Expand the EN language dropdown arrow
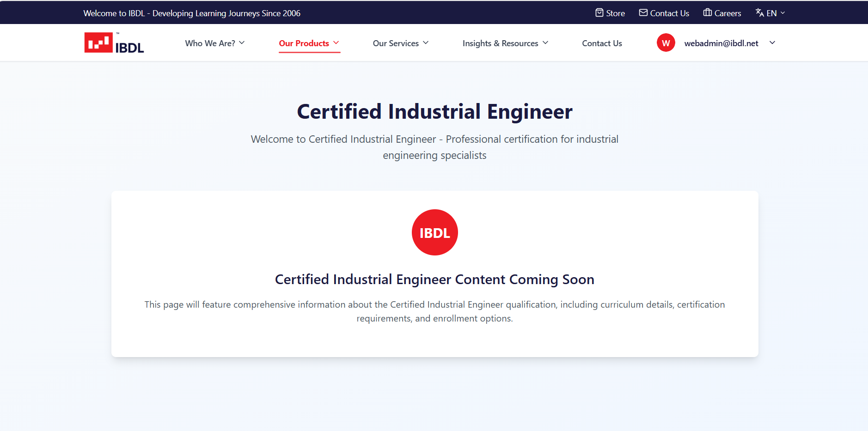The width and height of the screenshot is (868, 431). 782,13
